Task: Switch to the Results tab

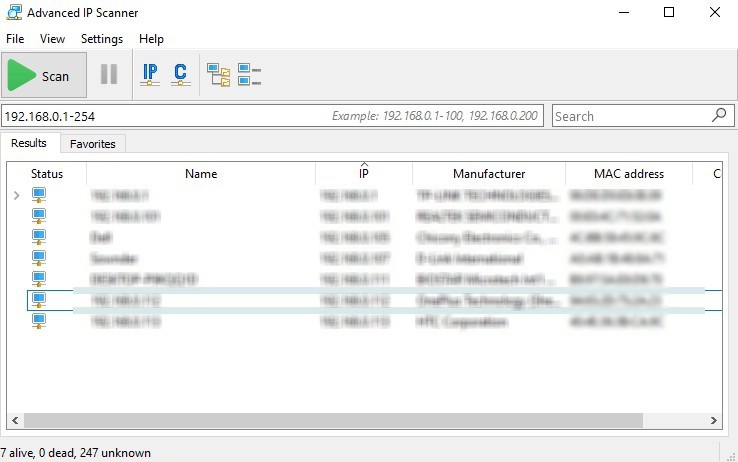Action: [x=29, y=143]
